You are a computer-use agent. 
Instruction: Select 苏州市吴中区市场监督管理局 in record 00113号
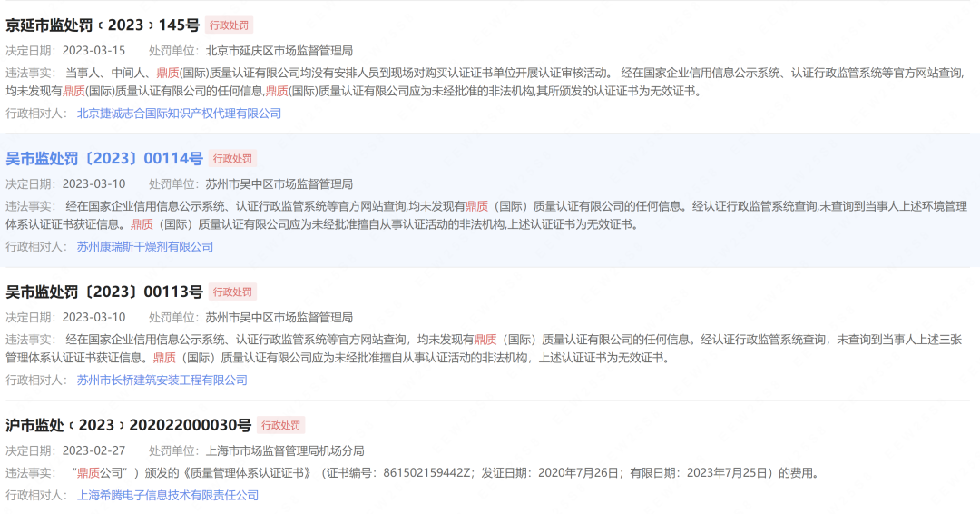[279, 317]
